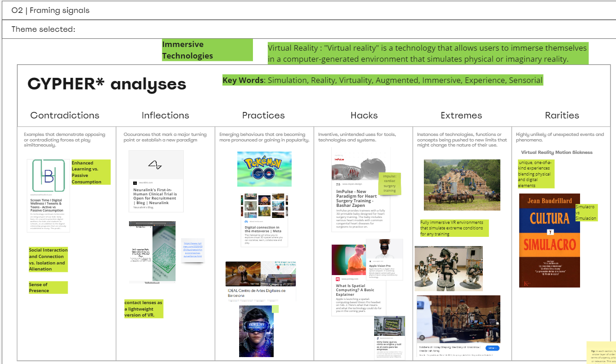Click the CYPHER* analyses title
The height and width of the screenshot is (364, 616).
[107, 84]
